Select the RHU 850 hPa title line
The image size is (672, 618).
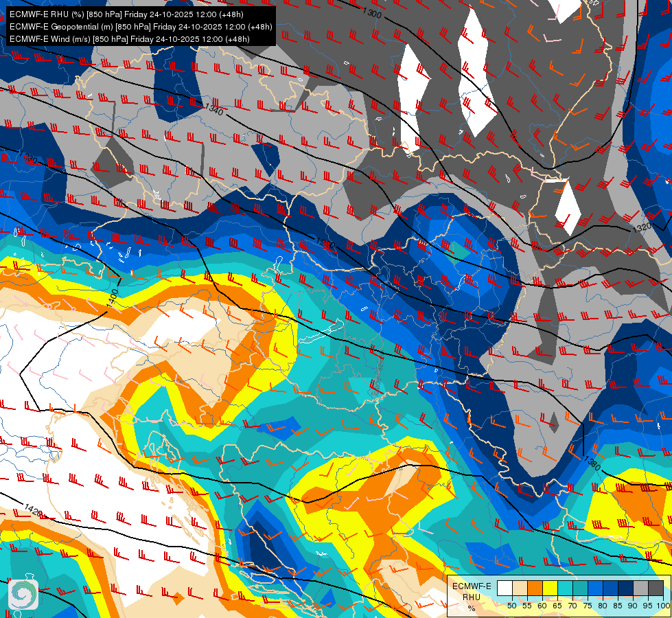(126, 14)
